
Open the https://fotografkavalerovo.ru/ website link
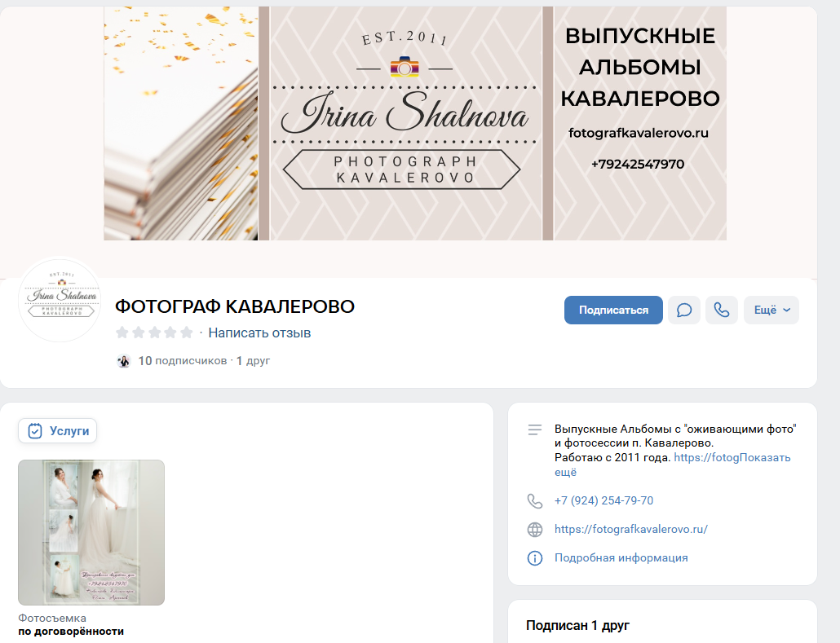point(630,529)
